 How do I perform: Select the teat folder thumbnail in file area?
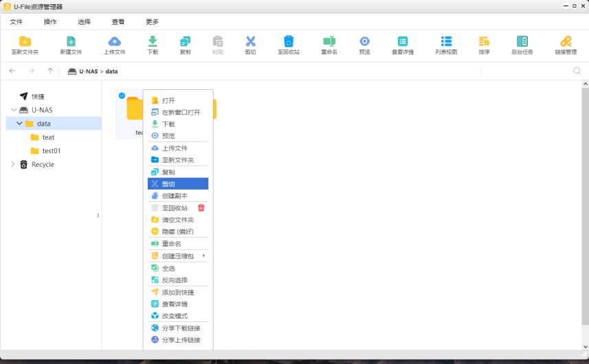[x=130, y=115]
